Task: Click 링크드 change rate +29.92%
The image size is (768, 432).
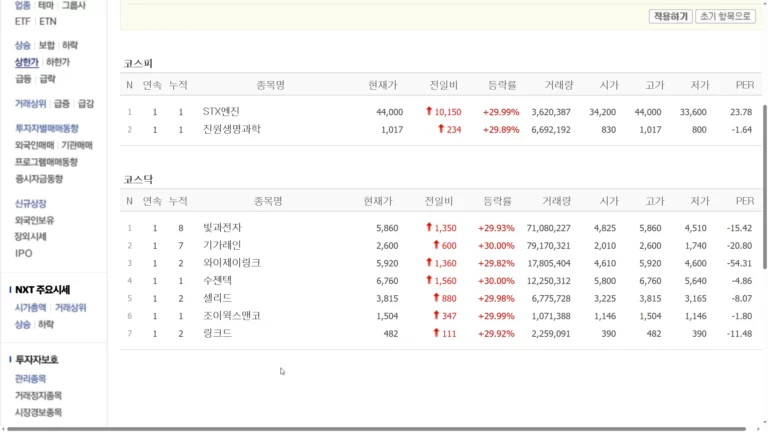Action: pos(496,334)
